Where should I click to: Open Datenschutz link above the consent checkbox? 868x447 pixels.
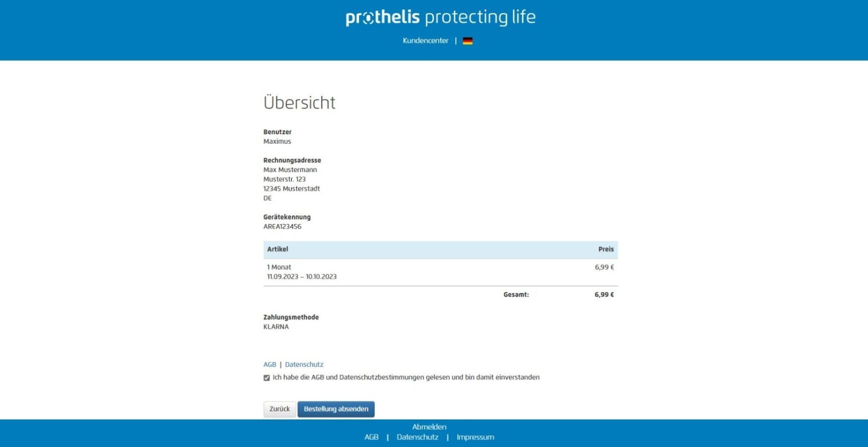pos(304,364)
